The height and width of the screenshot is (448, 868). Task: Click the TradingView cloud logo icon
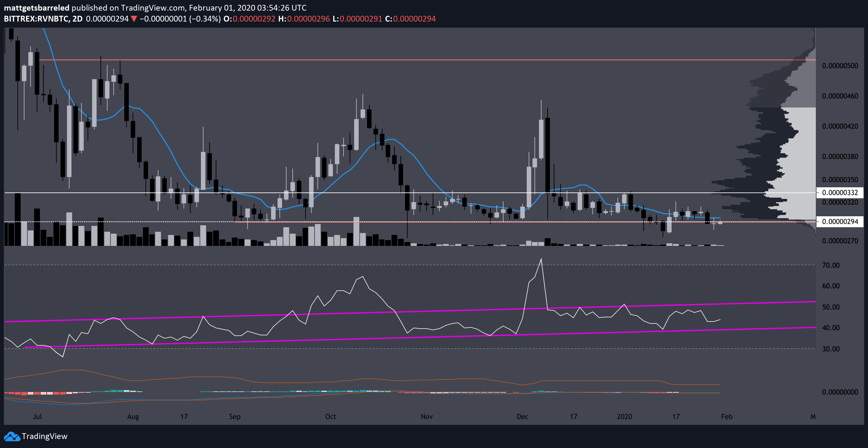tap(12, 436)
